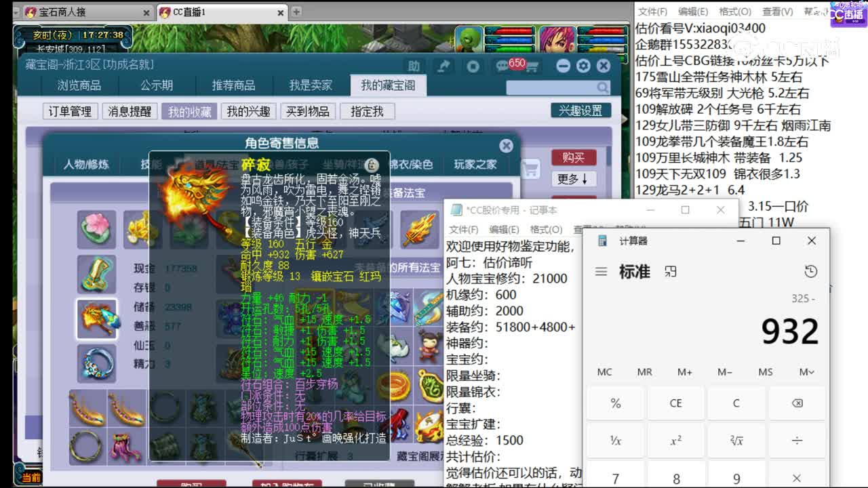Click the 兴趣设置 button
The height and width of the screenshot is (488, 868).
tap(580, 110)
